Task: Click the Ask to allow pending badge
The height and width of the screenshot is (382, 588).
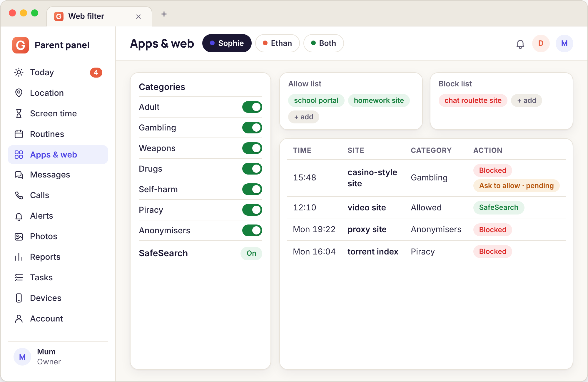Action: click(x=517, y=186)
